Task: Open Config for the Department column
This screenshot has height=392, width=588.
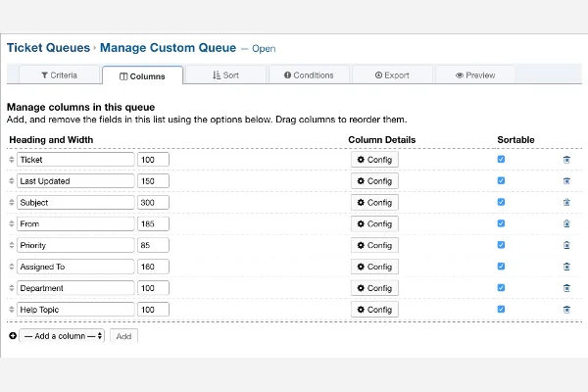Action: (x=374, y=288)
